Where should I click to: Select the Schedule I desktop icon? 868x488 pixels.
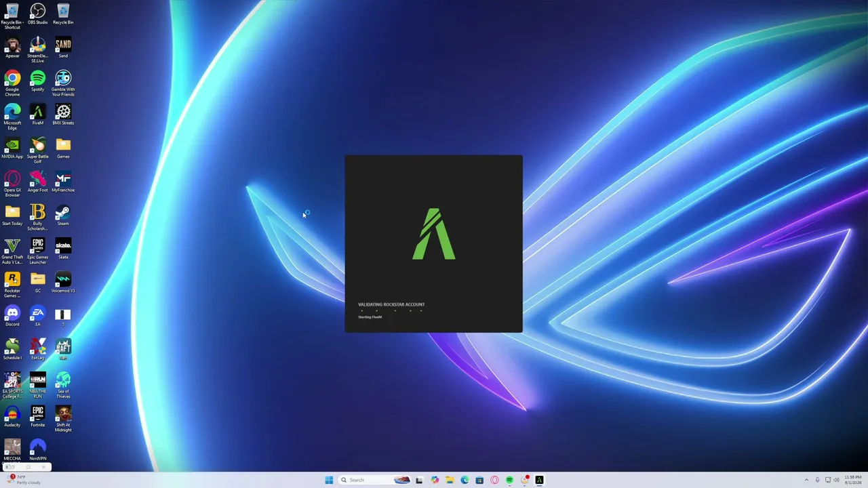pyautogui.click(x=12, y=349)
